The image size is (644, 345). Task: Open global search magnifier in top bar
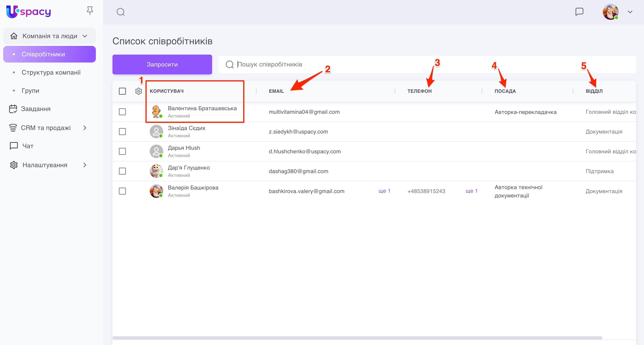(x=120, y=12)
